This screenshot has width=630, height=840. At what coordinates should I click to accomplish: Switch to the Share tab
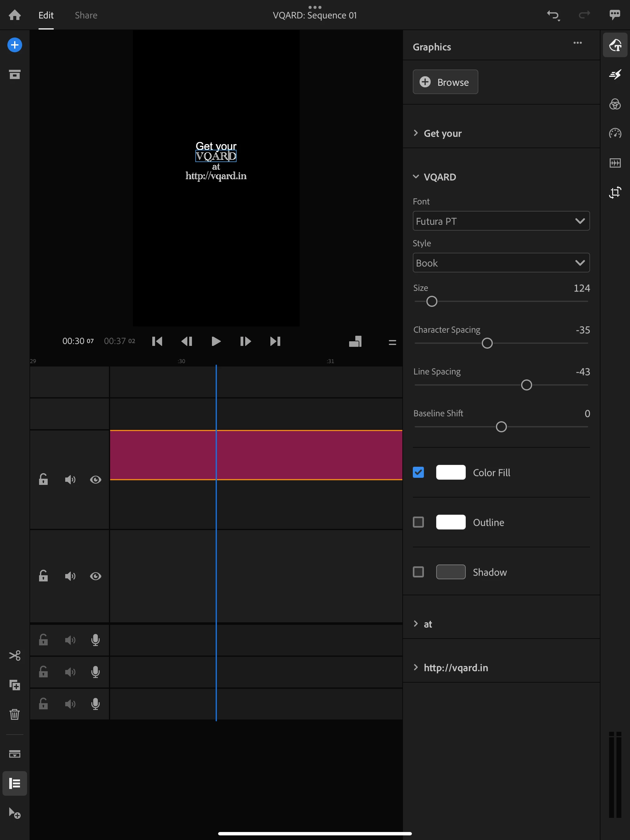86,15
